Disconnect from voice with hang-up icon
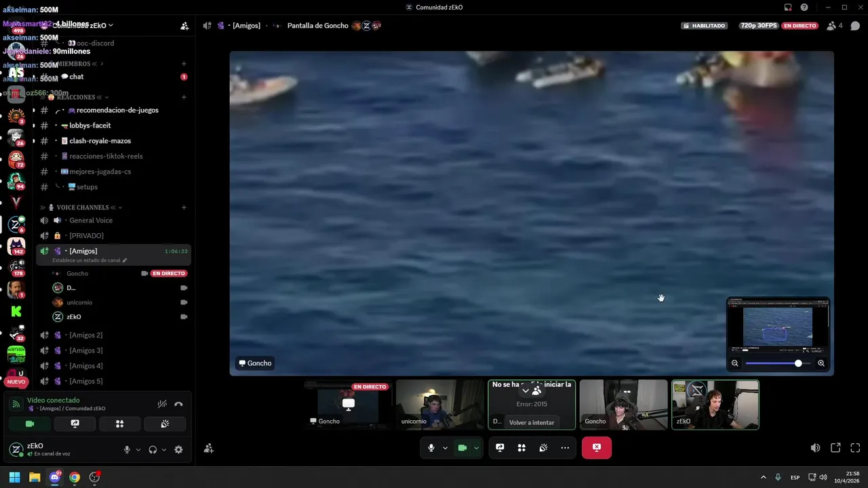The width and height of the screenshot is (868, 488). tap(178, 404)
